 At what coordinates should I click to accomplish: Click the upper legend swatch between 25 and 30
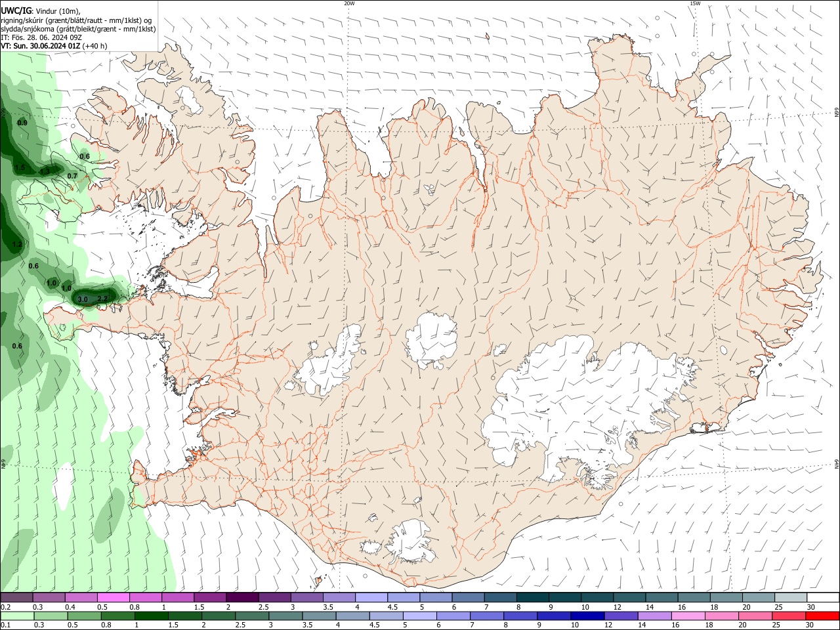coord(789,597)
